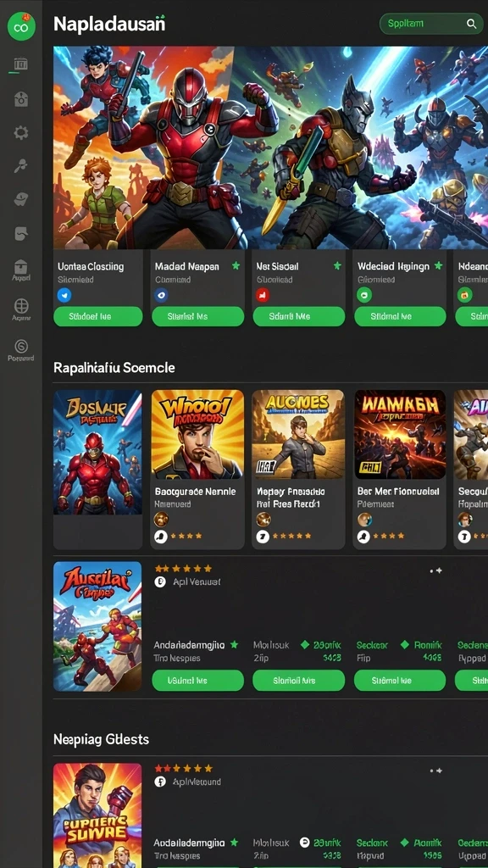Toggle favorite star on Wdecied Hgjingn card

pyautogui.click(x=438, y=265)
